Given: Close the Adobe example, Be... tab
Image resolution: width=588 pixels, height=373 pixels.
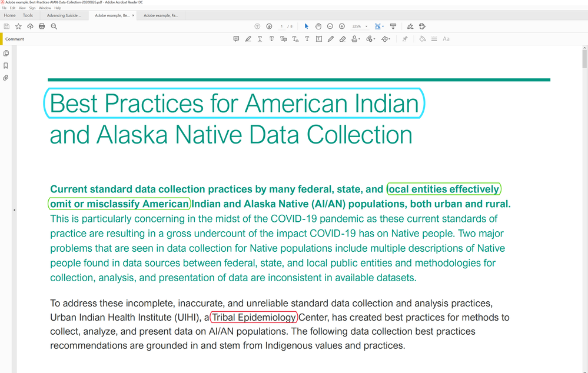Looking at the screenshot, I should (133, 15).
